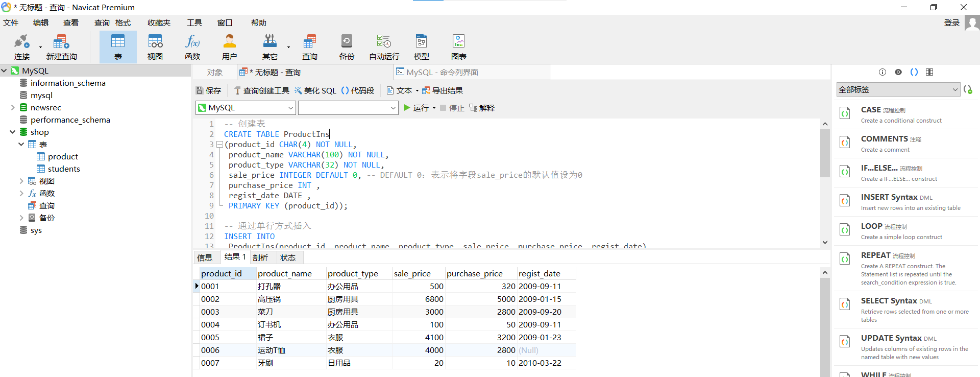This screenshot has width=980, height=377.
Task: Open the 工具 tools menu
Action: 194,23
